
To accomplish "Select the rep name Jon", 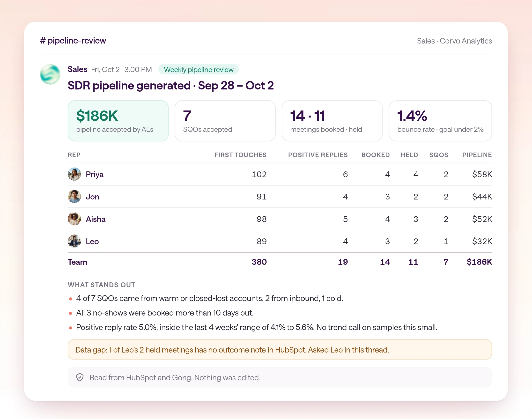I will 93,197.
